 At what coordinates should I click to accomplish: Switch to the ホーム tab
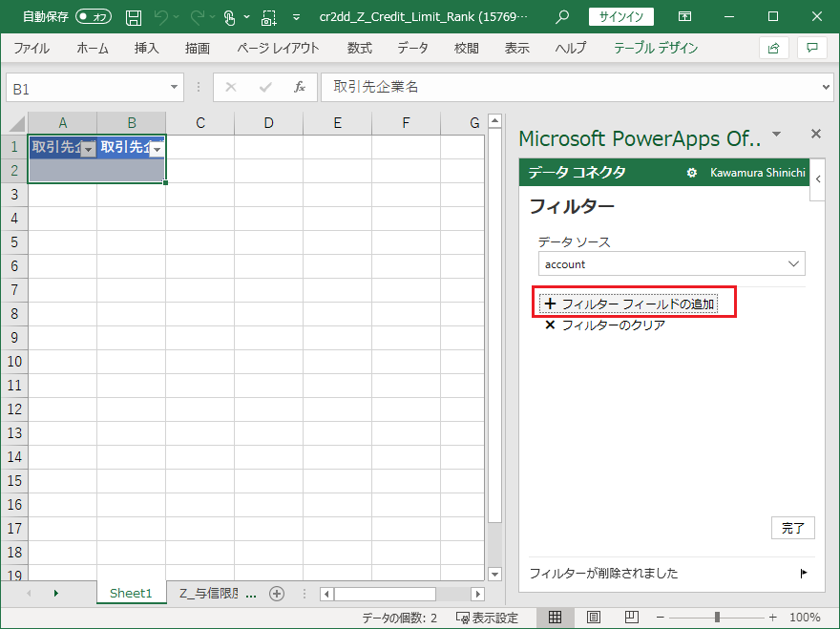click(x=93, y=49)
